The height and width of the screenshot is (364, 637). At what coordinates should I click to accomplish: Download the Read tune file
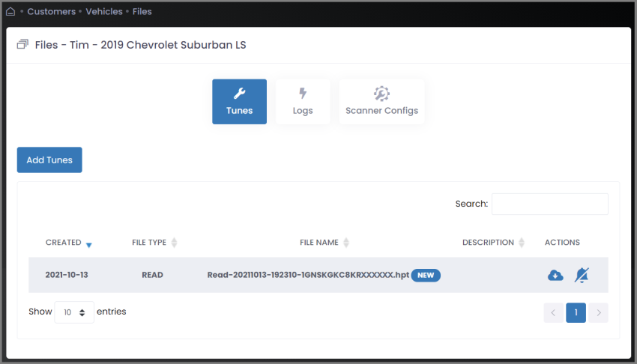pyautogui.click(x=555, y=275)
